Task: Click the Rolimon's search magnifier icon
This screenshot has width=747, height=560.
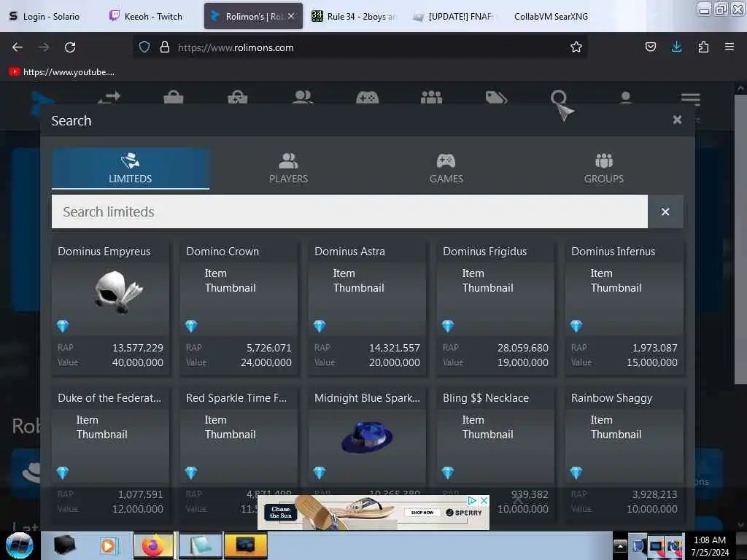Action: click(558, 98)
